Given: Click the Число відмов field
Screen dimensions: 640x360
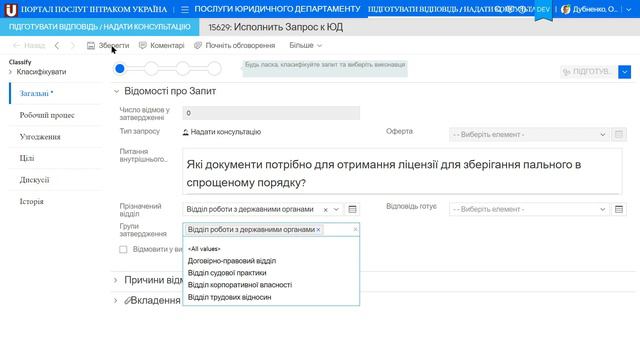Looking at the screenshot, I should 271,113.
